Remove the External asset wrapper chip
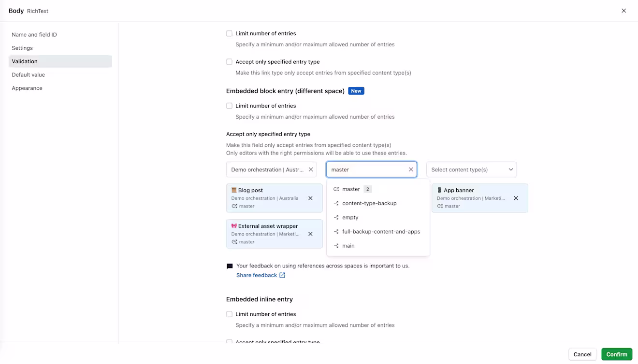This screenshot has height=364, width=638. (310, 234)
